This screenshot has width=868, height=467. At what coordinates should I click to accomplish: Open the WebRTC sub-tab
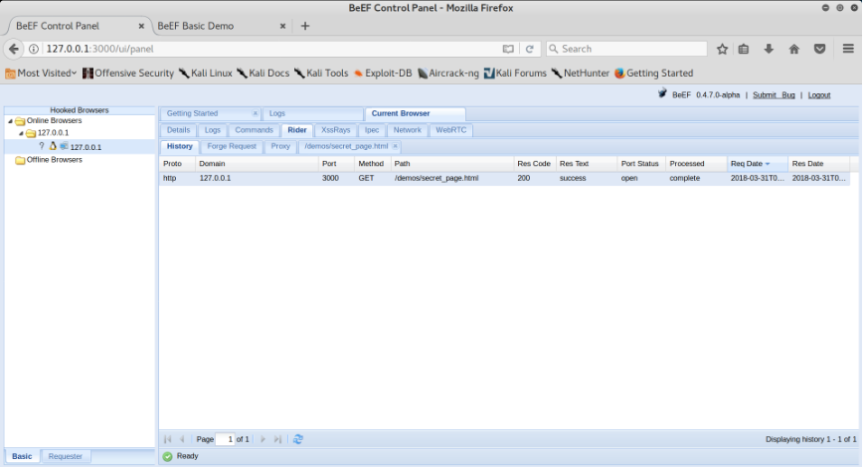click(450, 130)
